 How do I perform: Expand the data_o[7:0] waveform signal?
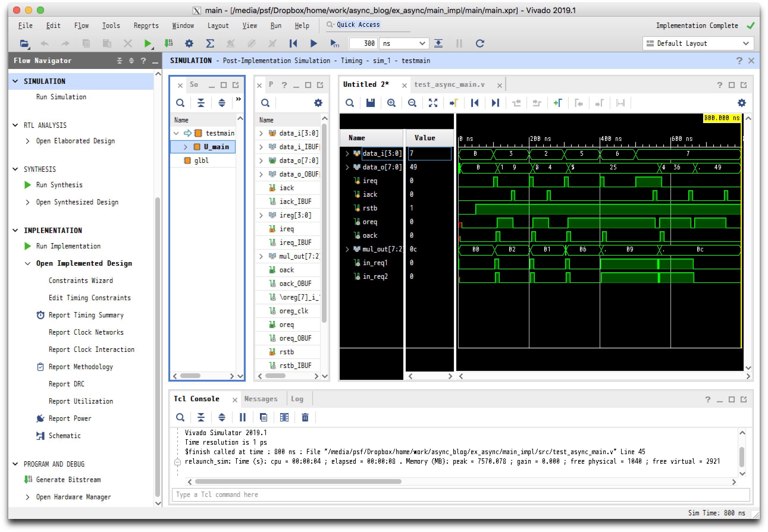point(347,167)
